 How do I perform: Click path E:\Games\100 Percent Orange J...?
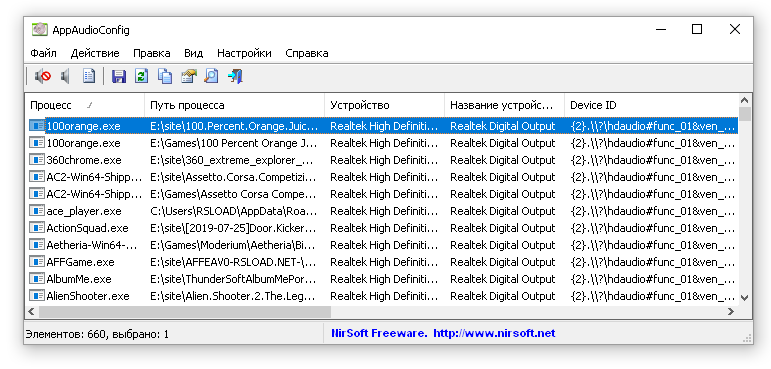coord(234,143)
